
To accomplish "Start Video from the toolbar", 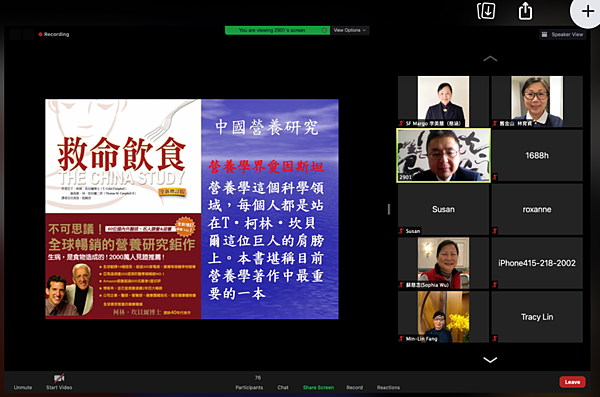I will pos(59,383).
